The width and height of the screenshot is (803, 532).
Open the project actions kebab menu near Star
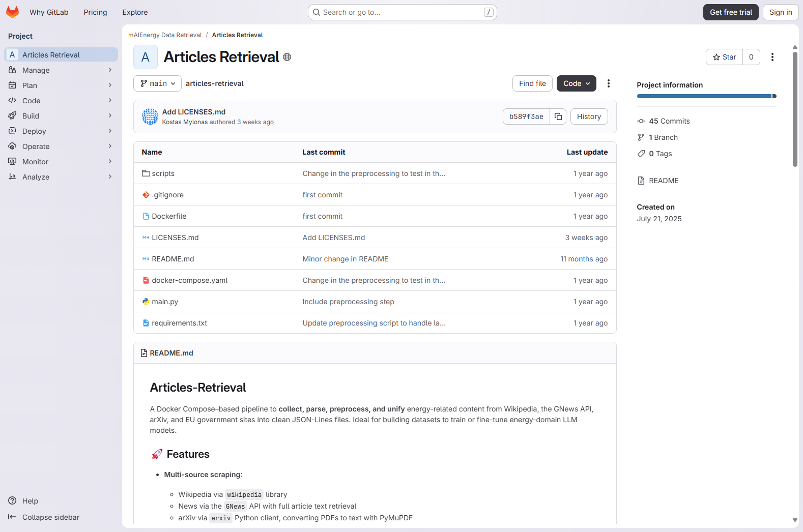coord(772,57)
